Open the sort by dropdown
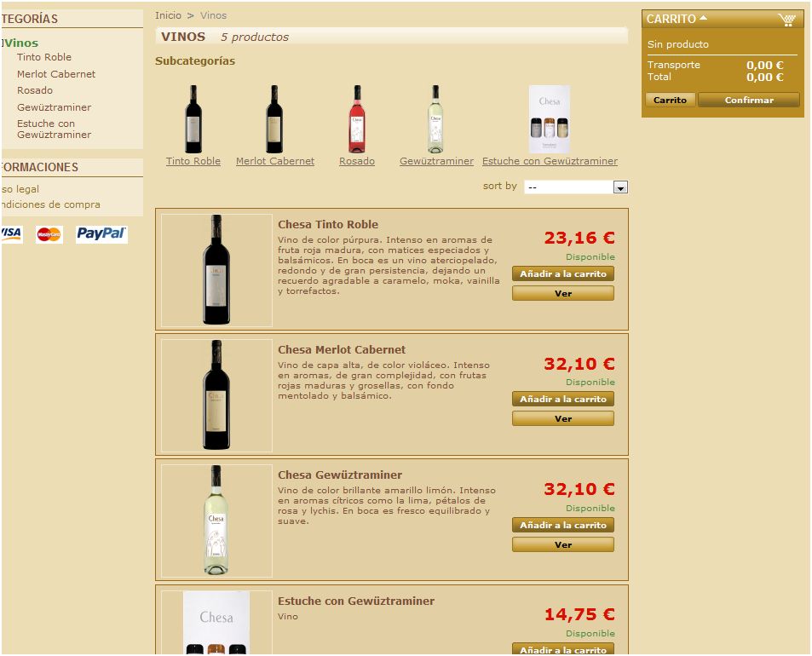The image size is (812, 656). 576,187
